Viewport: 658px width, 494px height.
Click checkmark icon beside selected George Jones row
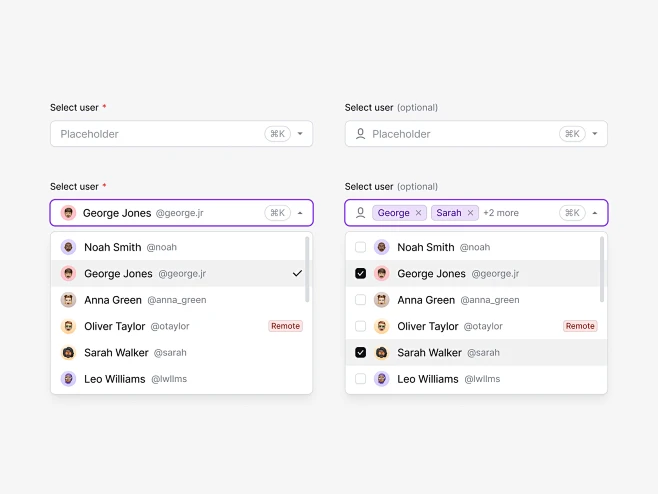297,273
